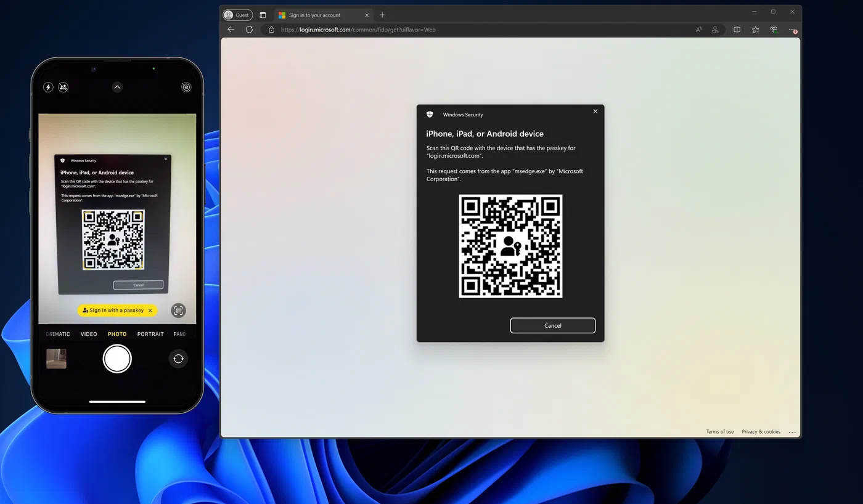Open the page footer ellipsis menu

coord(792,432)
